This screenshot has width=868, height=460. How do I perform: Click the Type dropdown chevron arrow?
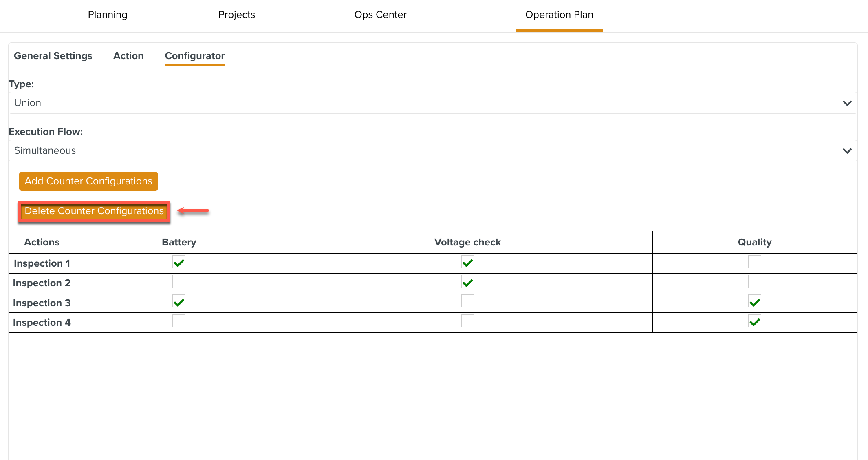847,103
